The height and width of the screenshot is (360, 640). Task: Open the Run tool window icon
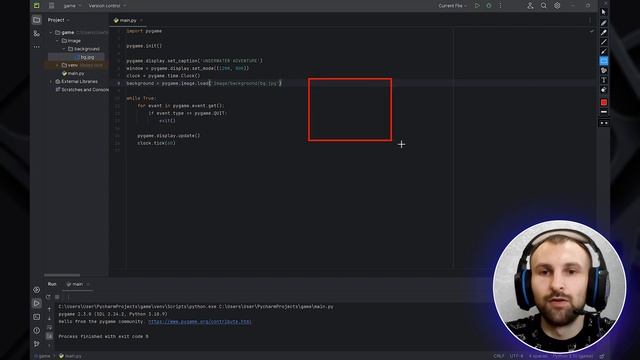36,303
